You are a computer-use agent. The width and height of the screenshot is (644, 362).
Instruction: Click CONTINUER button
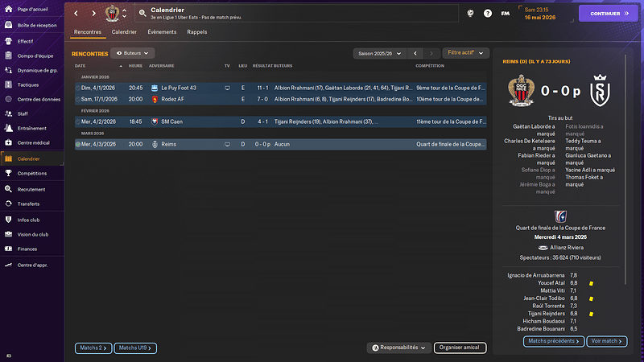click(609, 14)
